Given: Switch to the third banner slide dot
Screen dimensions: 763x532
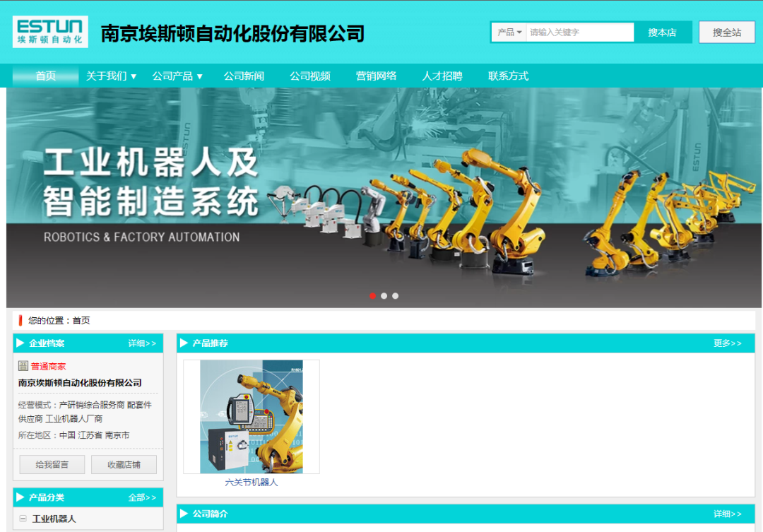Looking at the screenshot, I should [x=395, y=296].
